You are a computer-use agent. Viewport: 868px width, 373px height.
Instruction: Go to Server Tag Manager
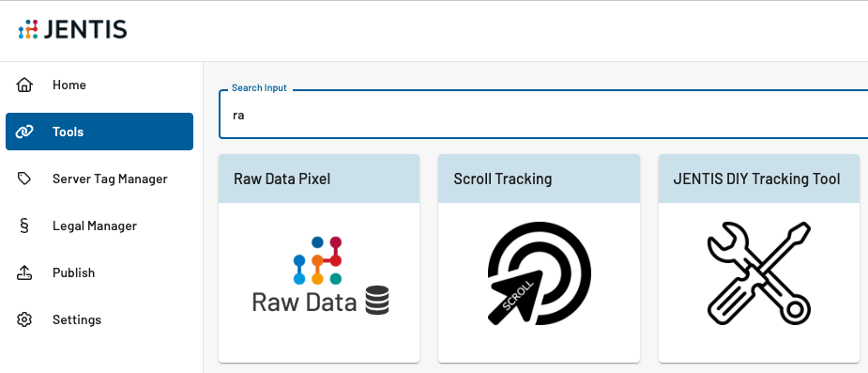click(99, 179)
